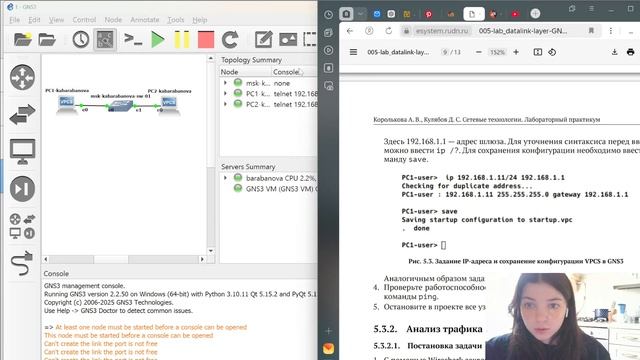
Task: Sort Topology Summary by Node column header
Action: (245, 72)
